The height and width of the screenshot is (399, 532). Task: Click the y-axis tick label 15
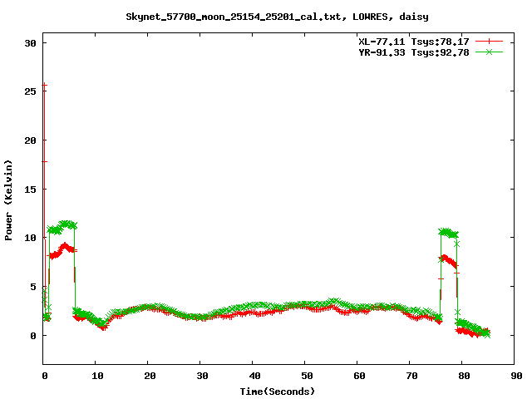[30, 189]
